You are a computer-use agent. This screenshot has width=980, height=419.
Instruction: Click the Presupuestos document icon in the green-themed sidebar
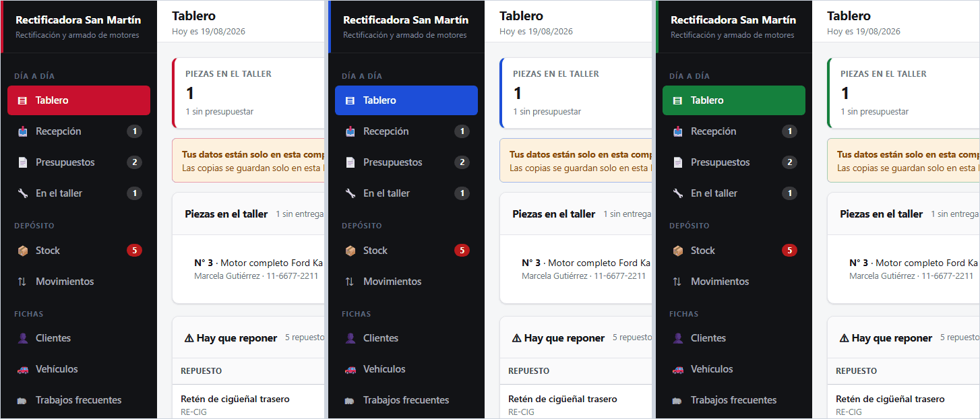[x=677, y=162]
